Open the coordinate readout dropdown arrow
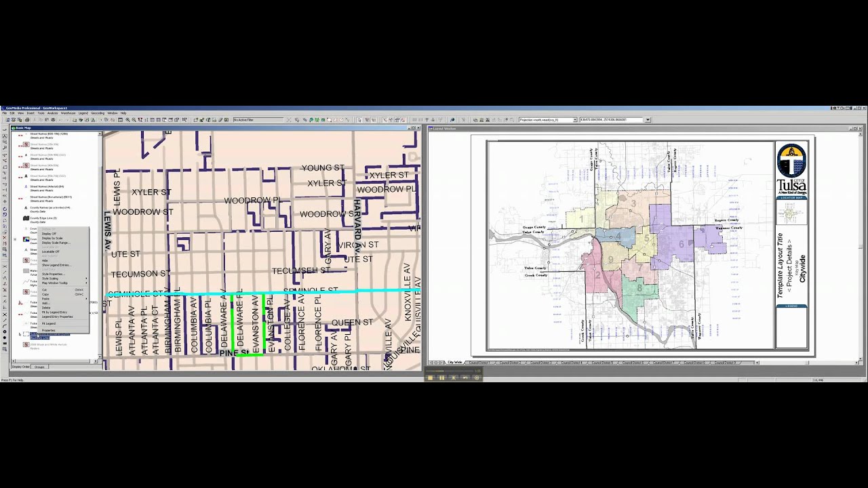868x488 pixels. [x=648, y=120]
